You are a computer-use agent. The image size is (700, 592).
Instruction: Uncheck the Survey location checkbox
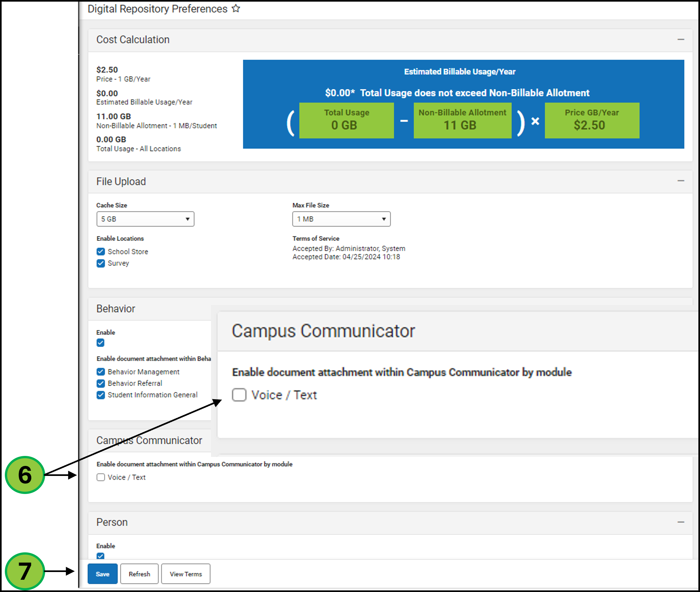coord(101,263)
